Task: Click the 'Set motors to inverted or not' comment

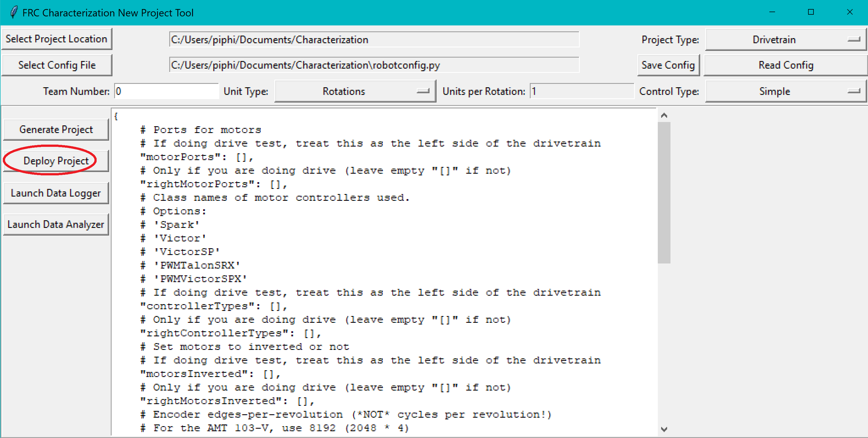Action: pos(245,347)
